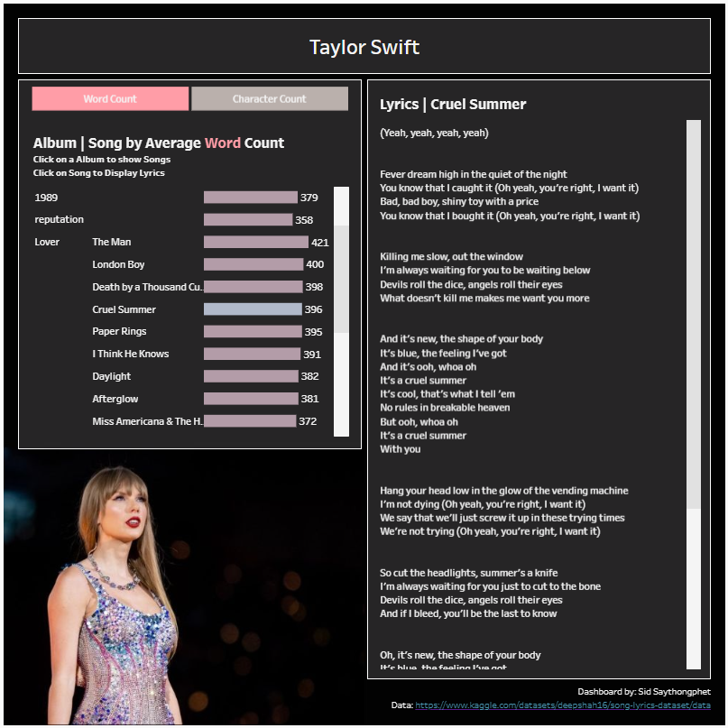
Task: Open the Kaggle song-lyrics dataset link
Action: pyautogui.click(x=563, y=705)
